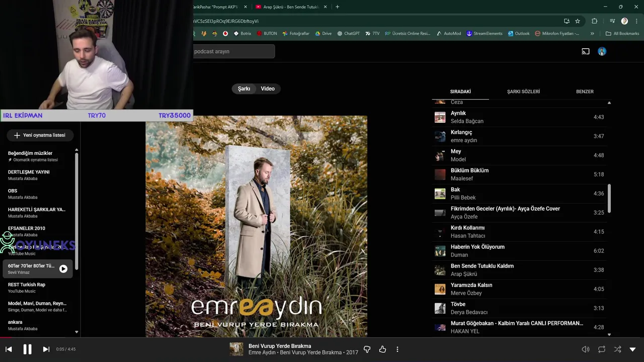Open Beğendiğim müzikler playlist
644x362 pixels.
pos(38,156)
